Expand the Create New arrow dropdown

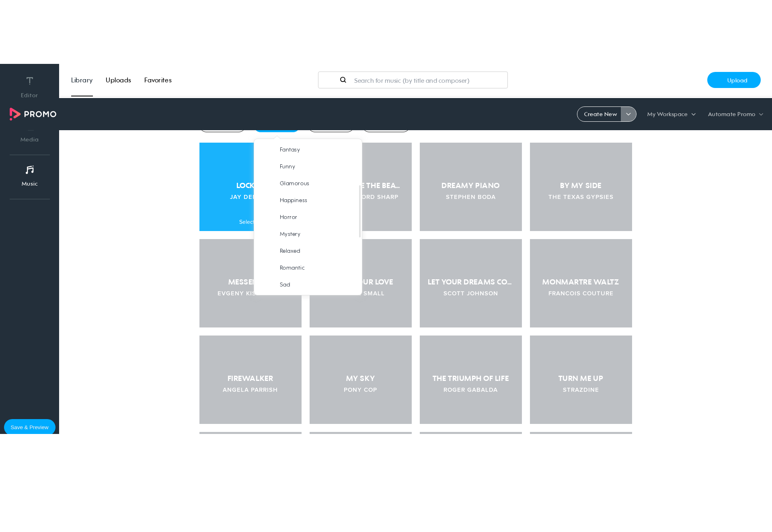[x=628, y=114]
